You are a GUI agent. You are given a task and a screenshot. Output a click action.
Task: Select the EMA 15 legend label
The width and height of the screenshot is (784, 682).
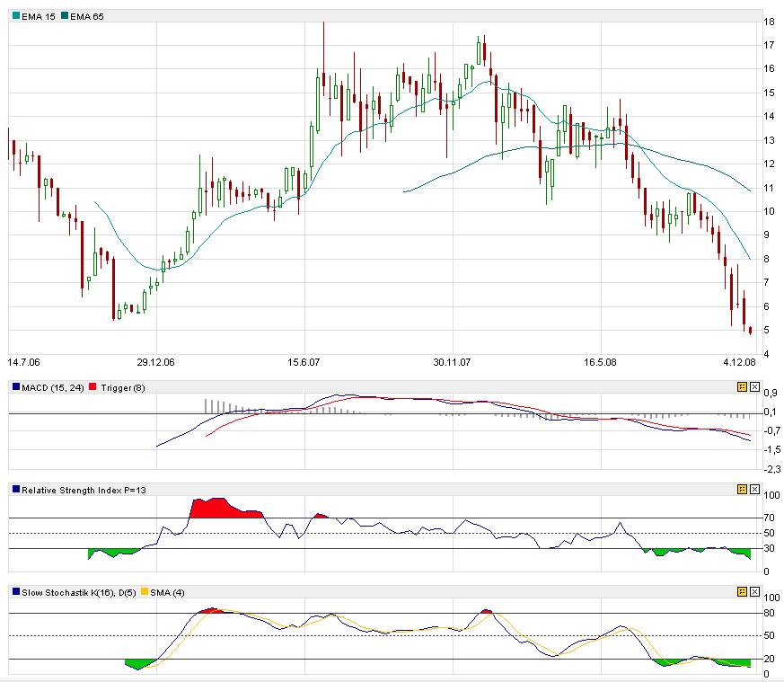pos(39,16)
